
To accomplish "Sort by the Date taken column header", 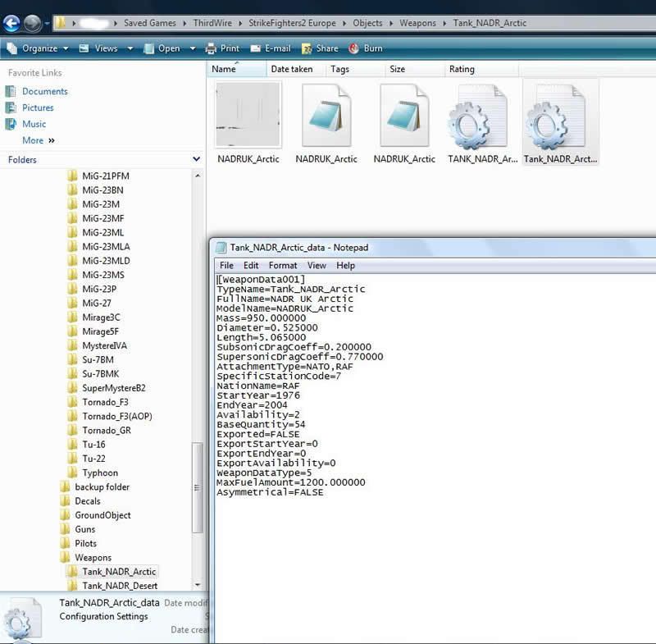I will [296, 69].
